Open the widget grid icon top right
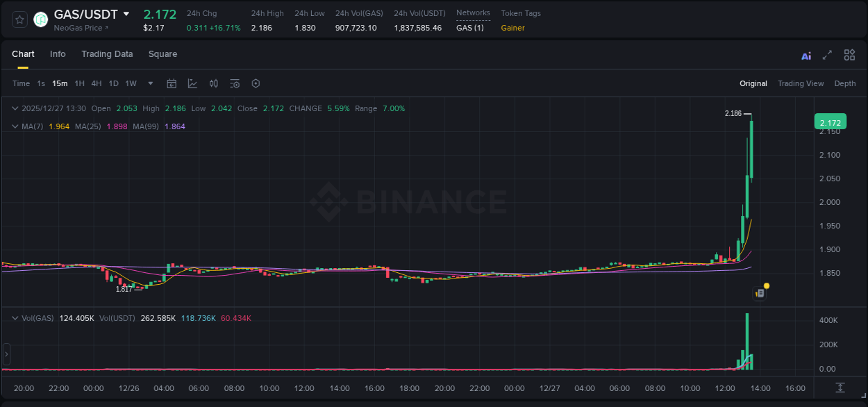The width and height of the screenshot is (868, 407). tap(849, 54)
